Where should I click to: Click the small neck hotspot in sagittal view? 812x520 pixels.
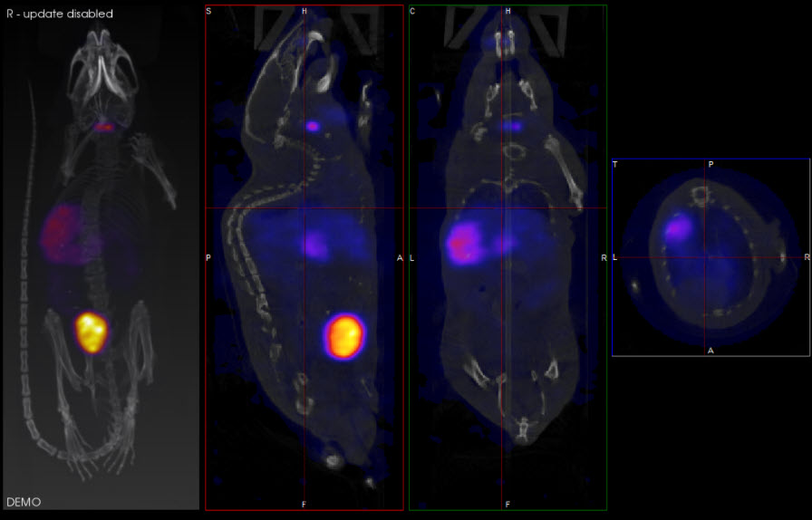313,126
